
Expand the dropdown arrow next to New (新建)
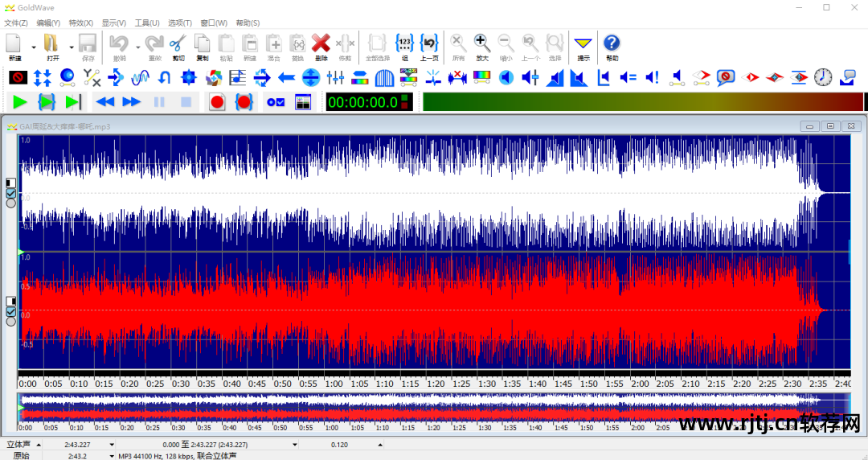tap(34, 47)
